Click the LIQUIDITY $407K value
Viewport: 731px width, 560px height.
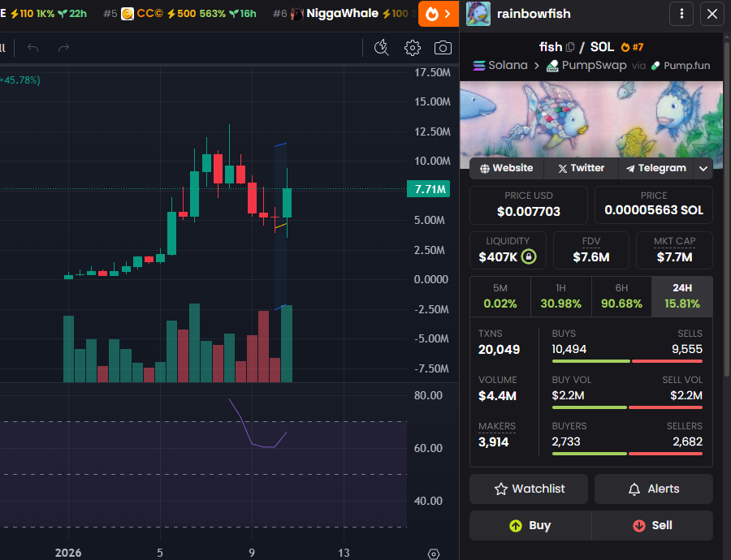point(498,257)
